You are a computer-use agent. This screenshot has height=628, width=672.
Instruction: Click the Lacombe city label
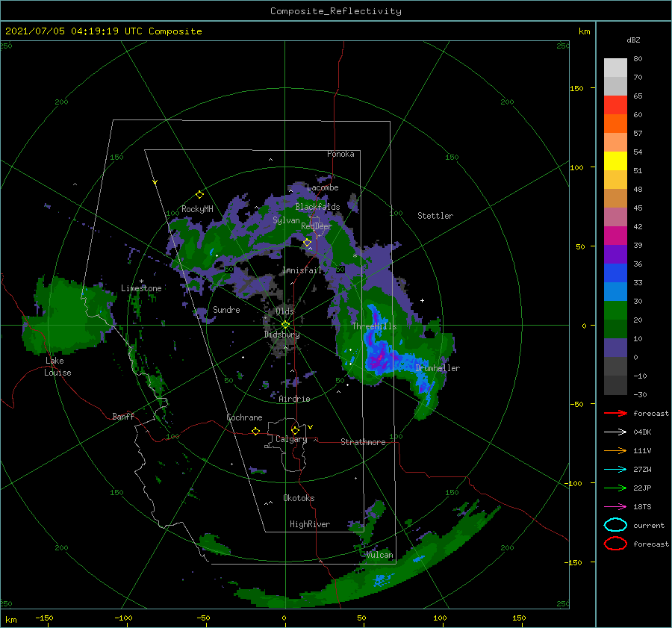(323, 187)
